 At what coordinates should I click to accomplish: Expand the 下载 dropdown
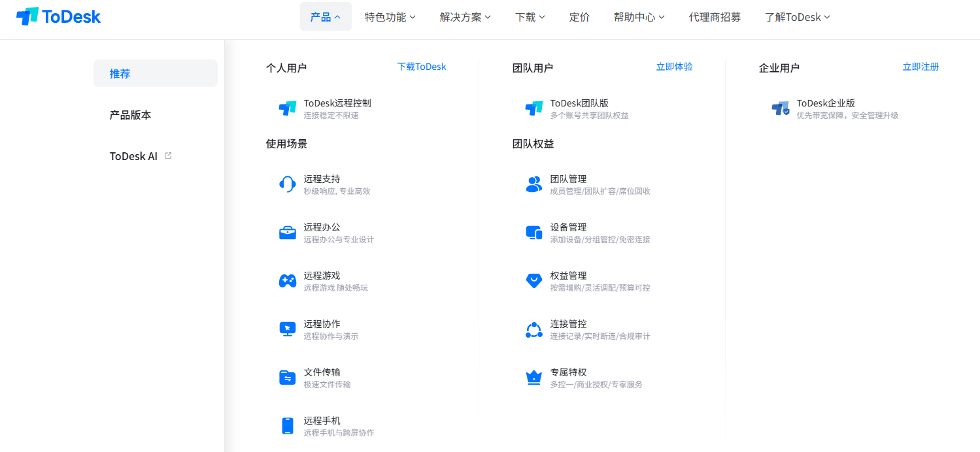pos(530,17)
